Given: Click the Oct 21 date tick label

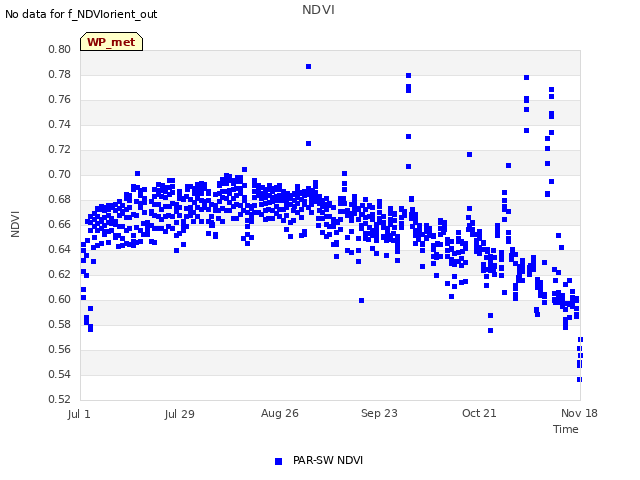Looking at the screenshot, I should pyautogui.click(x=479, y=413).
